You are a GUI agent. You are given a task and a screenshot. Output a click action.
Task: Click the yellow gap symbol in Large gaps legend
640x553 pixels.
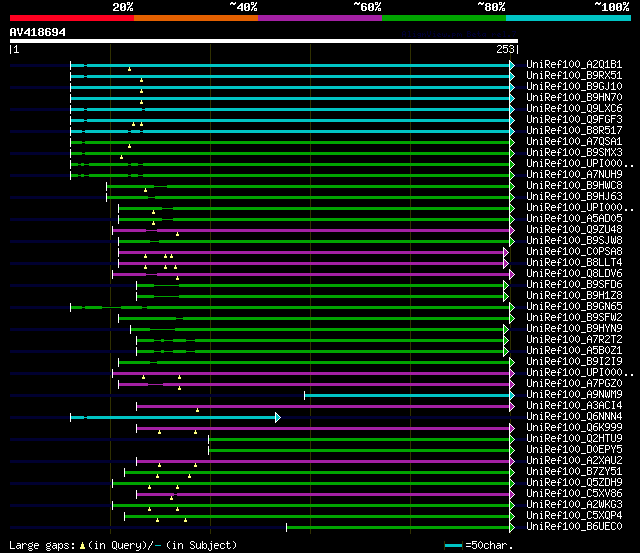point(82,545)
